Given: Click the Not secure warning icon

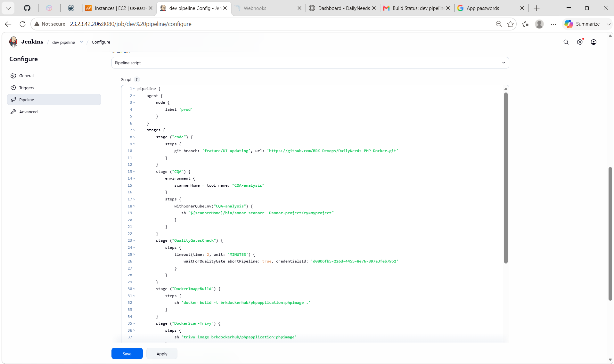Looking at the screenshot, I should coord(37,24).
